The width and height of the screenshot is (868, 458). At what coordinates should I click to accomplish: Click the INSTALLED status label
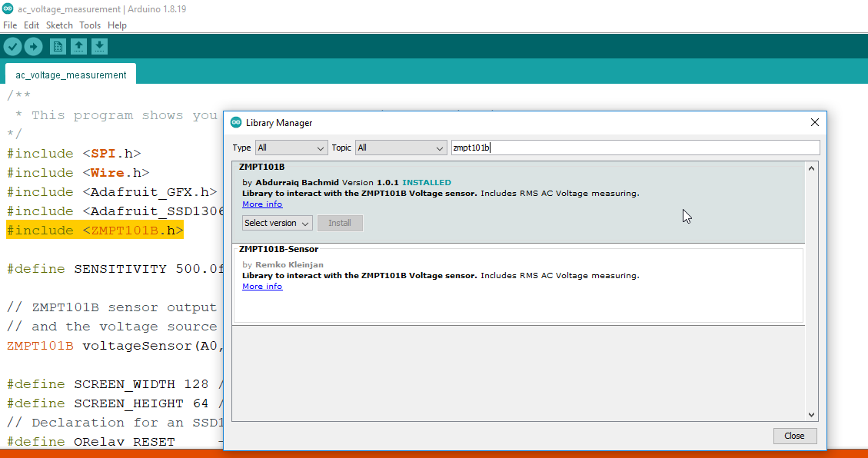click(x=427, y=183)
